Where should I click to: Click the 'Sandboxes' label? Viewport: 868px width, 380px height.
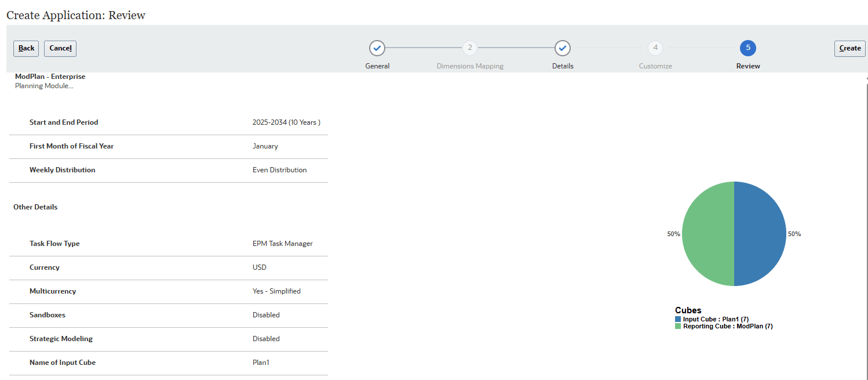coord(47,315)
